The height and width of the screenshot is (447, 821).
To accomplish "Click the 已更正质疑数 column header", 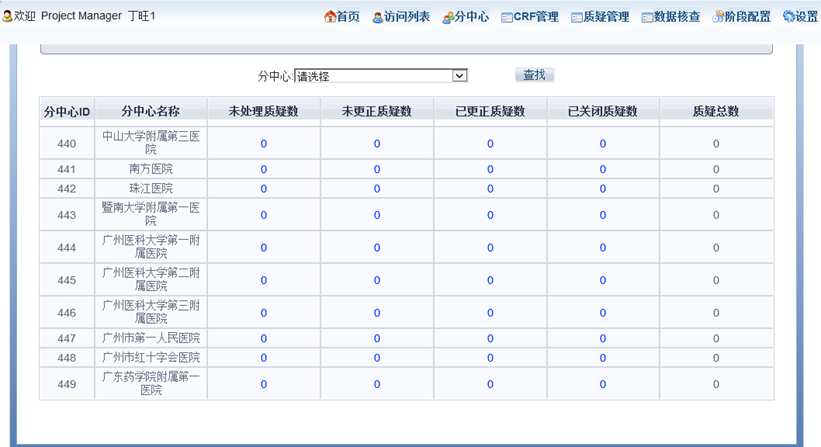I will point(490,111).
